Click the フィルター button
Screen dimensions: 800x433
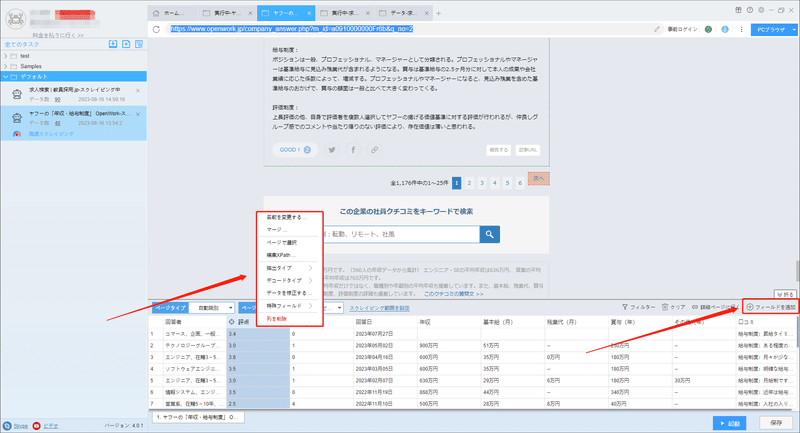pos(638,307)
